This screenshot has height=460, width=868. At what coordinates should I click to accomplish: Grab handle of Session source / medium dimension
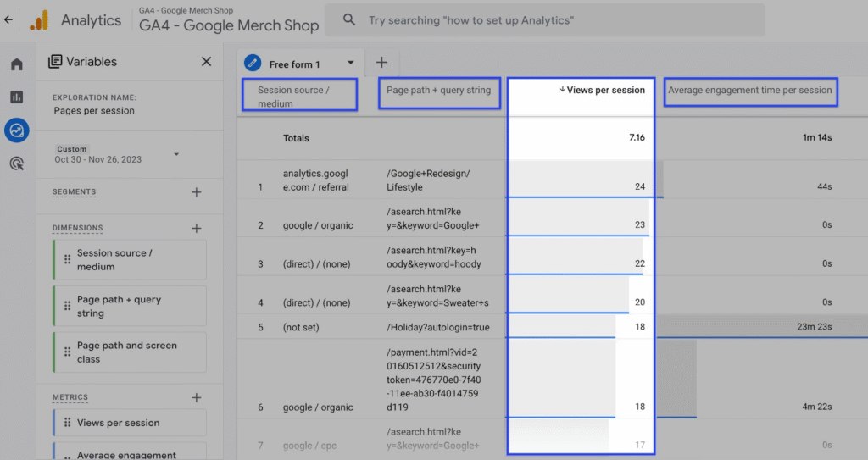point(67,259)
